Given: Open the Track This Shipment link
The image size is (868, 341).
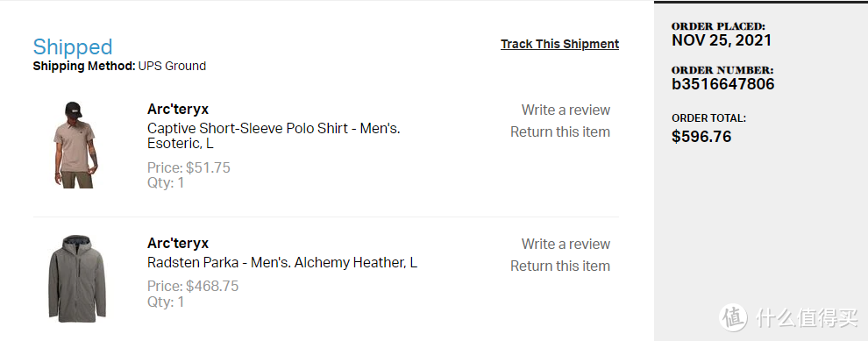Looking at the screenshot, I should tap(559, 45).
